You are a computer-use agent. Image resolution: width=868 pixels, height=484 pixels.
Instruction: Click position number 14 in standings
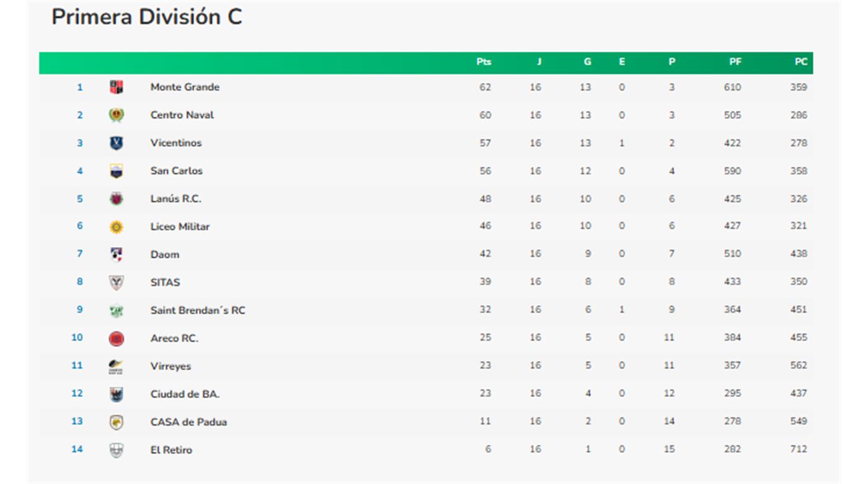tap(77, 449)
